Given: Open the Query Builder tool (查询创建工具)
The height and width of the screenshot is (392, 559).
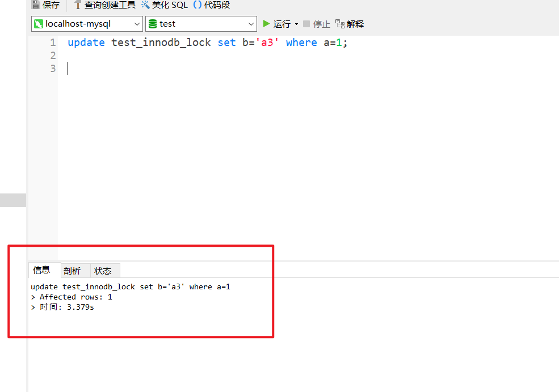Looking at the screenshot, I should pos(105,5).
